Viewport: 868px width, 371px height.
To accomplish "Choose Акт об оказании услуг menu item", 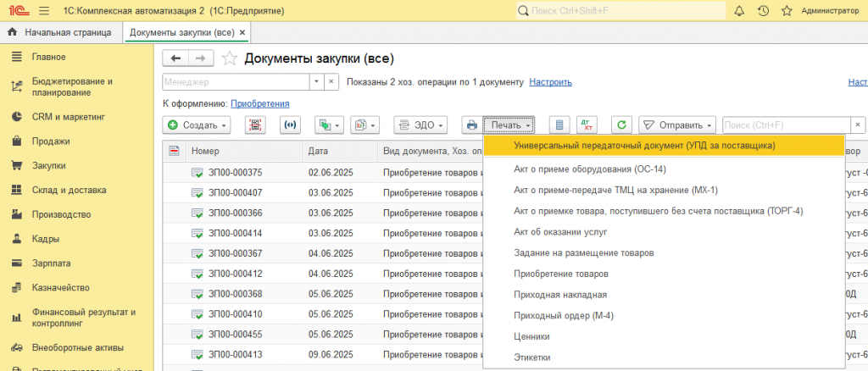I will pos(560,231).
